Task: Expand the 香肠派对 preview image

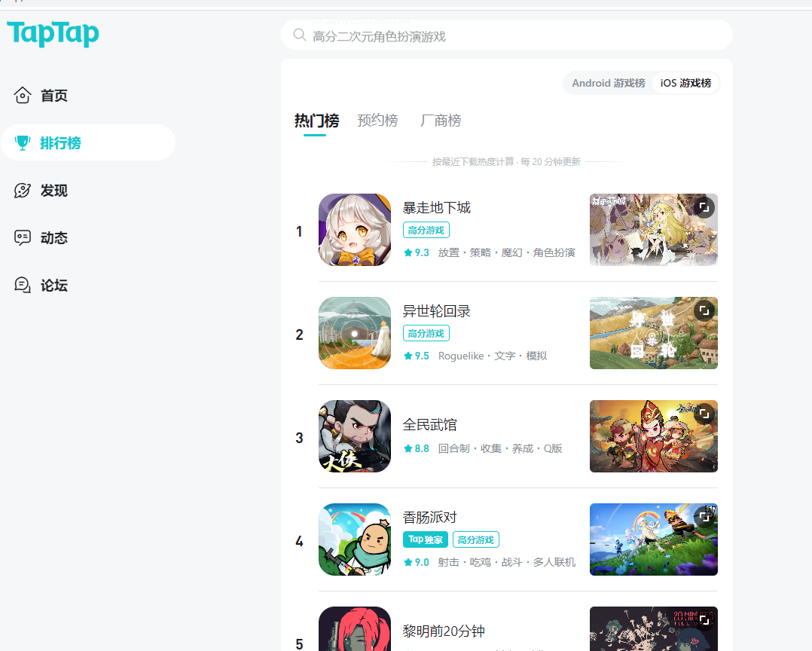Action: (x=704, y=516)
